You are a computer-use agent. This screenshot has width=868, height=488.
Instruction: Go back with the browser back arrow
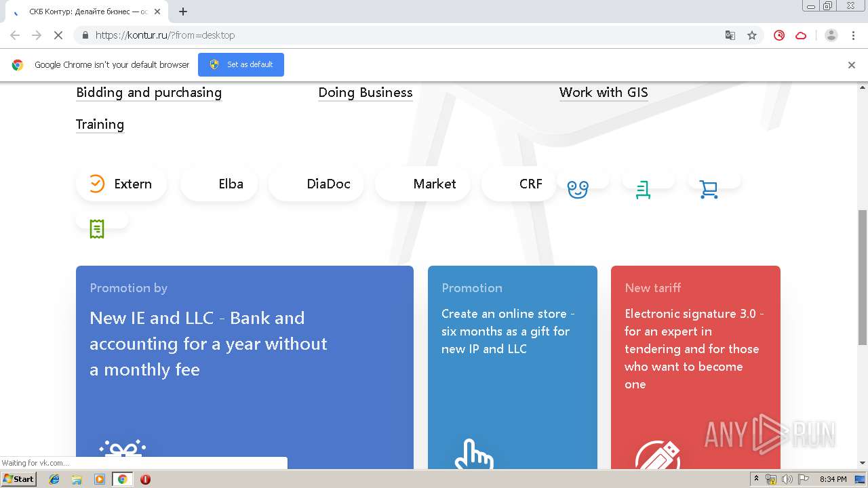coord(15,35)
